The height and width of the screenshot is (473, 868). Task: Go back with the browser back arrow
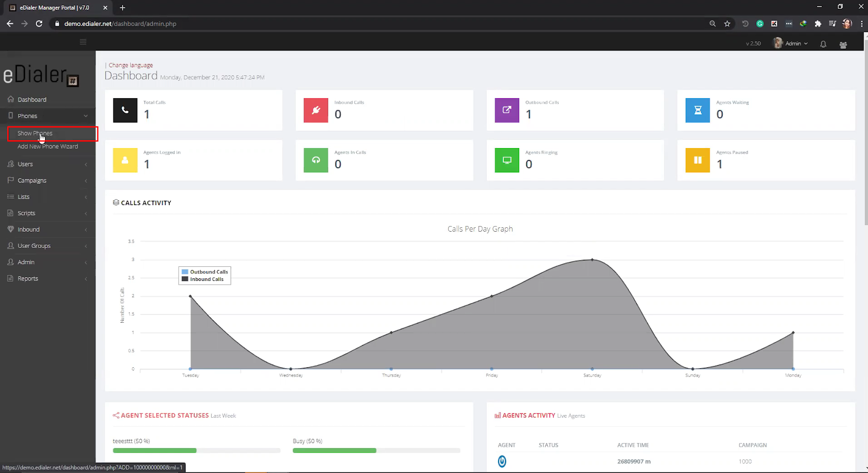pyautogui.click(x=10, y=23)
